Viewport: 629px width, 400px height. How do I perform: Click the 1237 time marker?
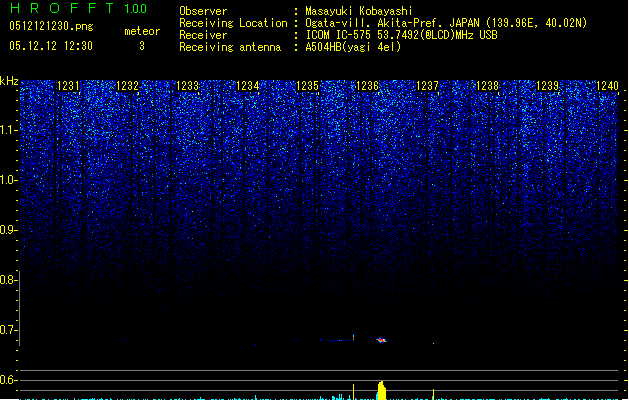click(428, 86)
